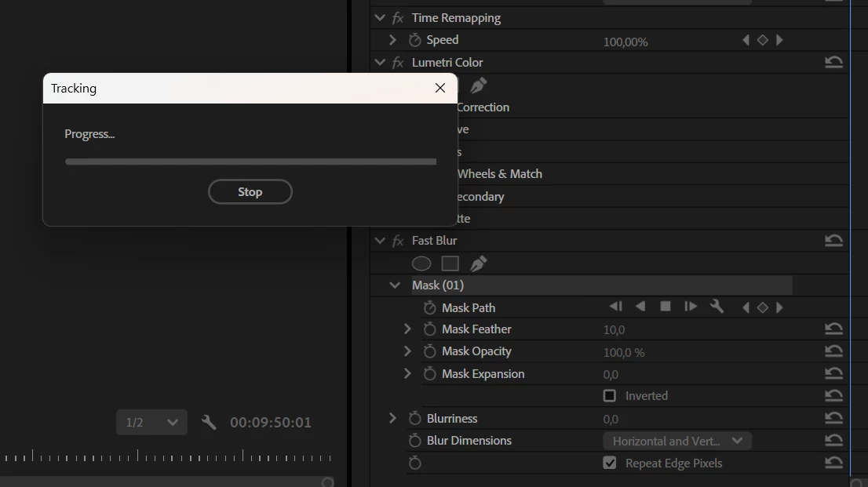
Task: Toggle Blurriness stopwatch
Action: coord(414,418)
